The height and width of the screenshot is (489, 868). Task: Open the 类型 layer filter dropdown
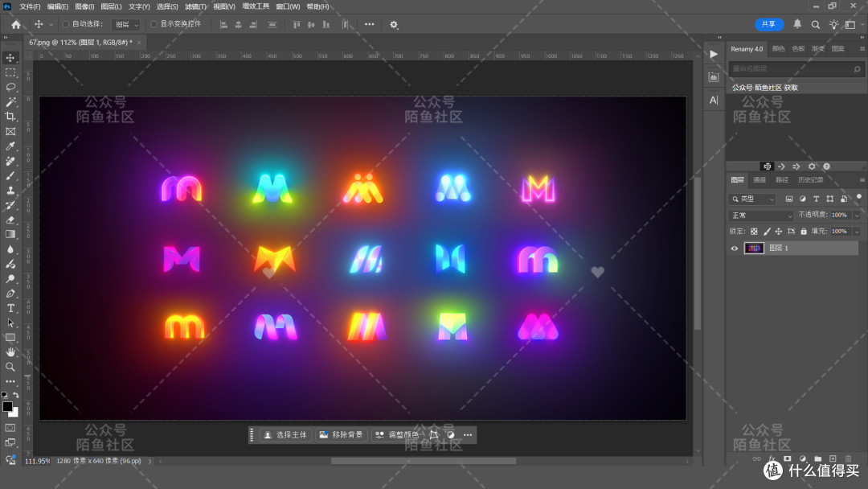click(x=753, y=199)
